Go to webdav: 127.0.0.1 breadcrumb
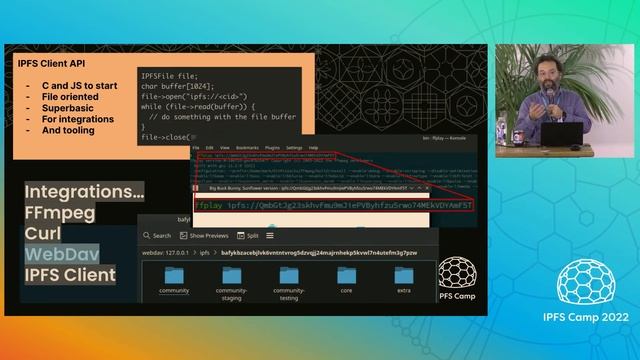Image resolution: width=640 pixels, height=360 pixels. [165, 253]
